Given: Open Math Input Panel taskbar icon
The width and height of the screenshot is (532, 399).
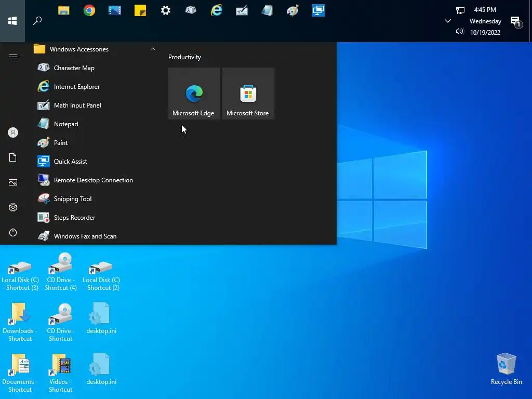Looking at the screenshot, I should click(x=242, y=10).
